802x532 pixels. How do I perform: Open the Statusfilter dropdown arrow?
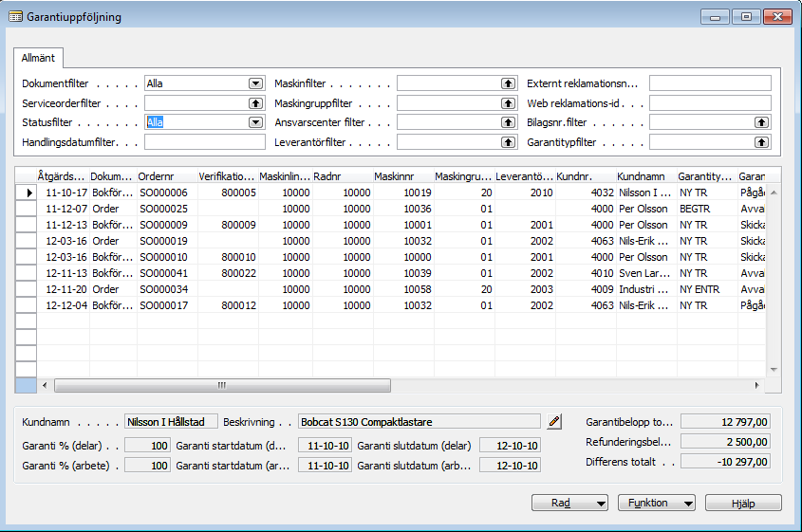(x=255, y=122)
